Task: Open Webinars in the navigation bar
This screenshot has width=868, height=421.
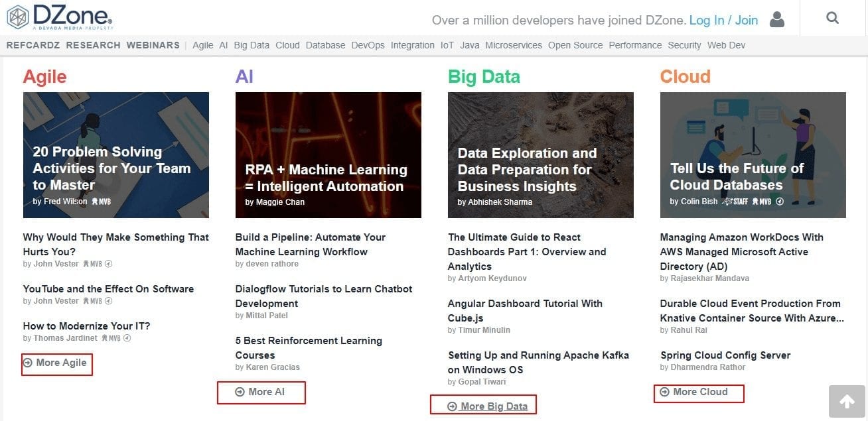Action: coord(153,45)
